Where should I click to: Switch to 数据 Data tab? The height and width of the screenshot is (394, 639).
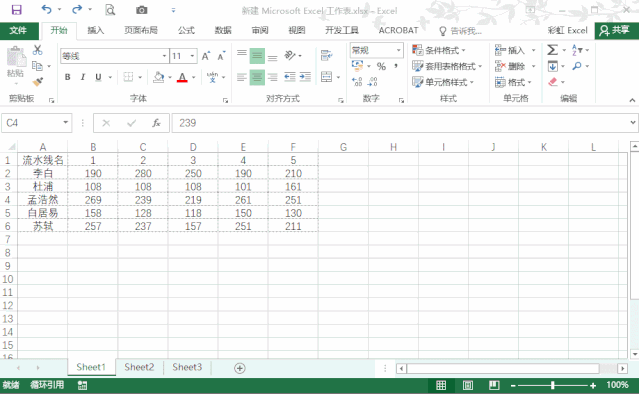[x=223, y=31]
